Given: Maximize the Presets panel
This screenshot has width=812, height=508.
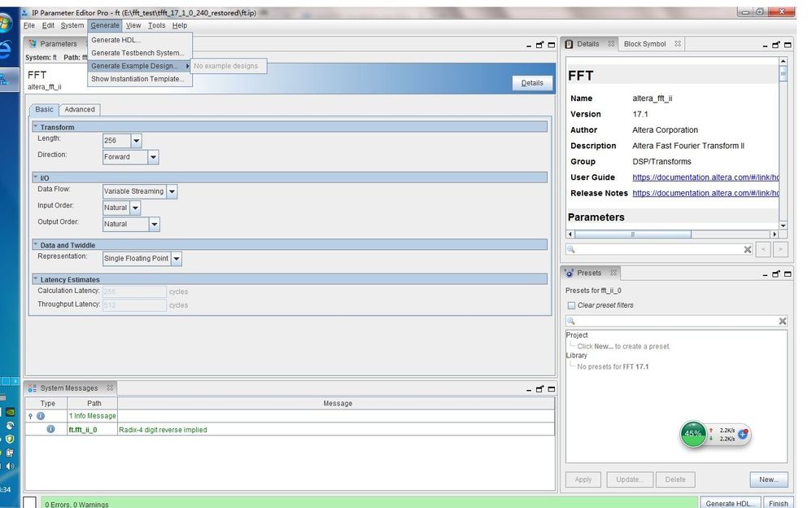Looking at the screenshot, I should tap(788, 274).
